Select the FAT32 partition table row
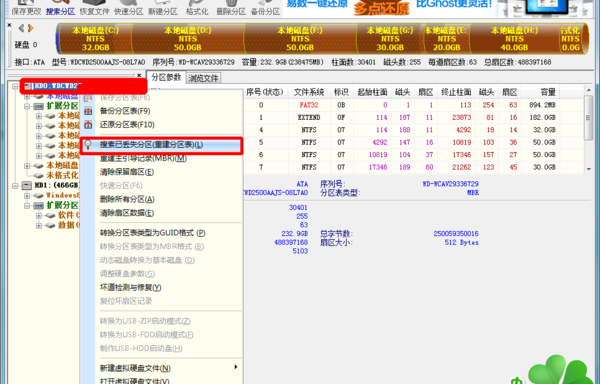The image size is (600, 384). [402, 105]
